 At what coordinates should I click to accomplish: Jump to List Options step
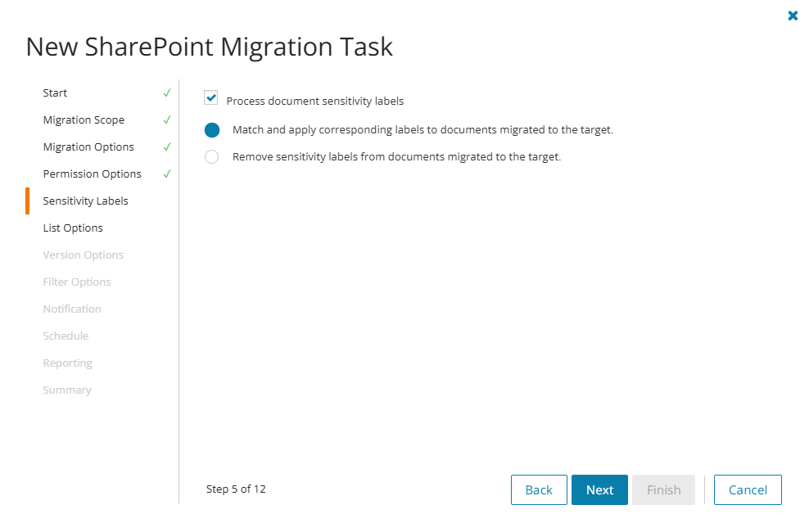[x=73, y=228]
